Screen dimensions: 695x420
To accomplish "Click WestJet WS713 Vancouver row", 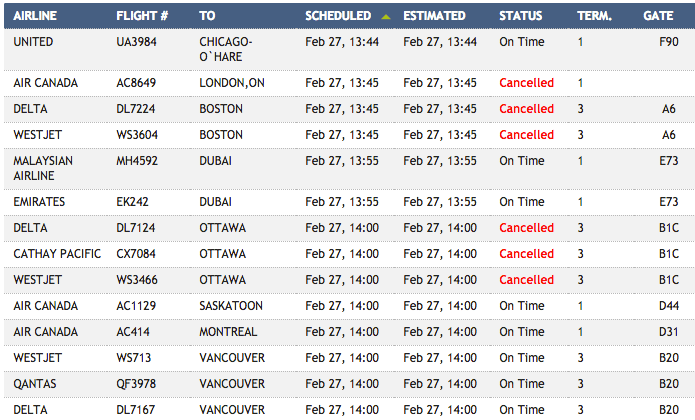I will tap(349, 358).
